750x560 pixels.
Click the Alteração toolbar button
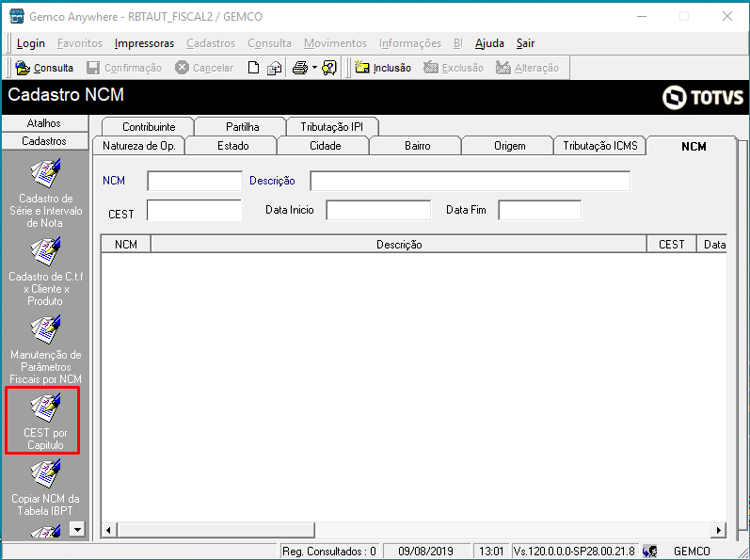pos(527,68)
